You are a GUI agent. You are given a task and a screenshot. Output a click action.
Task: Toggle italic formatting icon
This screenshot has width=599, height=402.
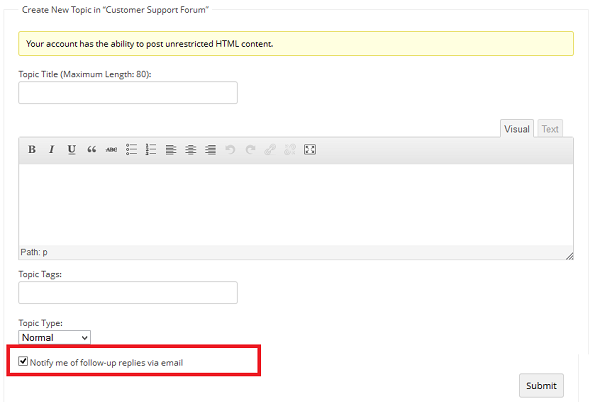point(52,149)
